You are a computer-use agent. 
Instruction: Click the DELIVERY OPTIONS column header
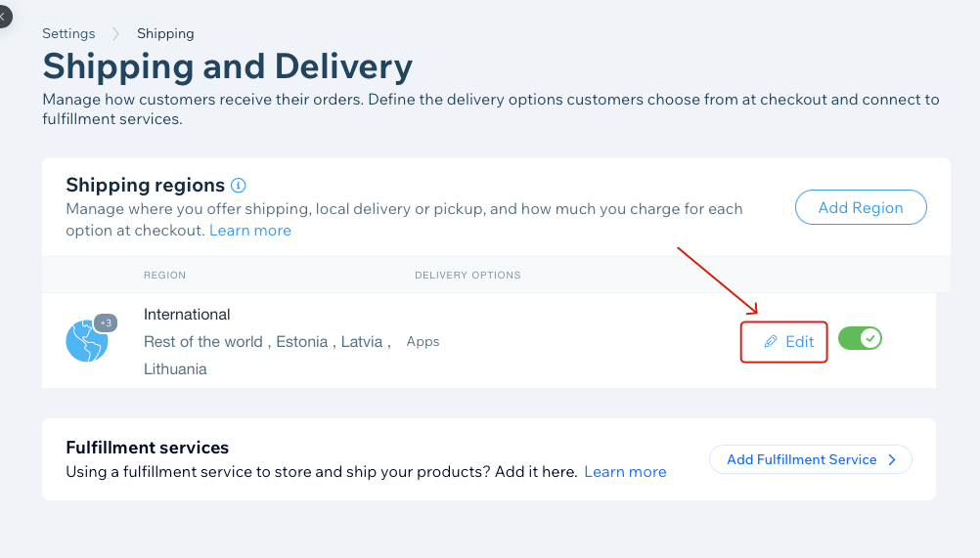pyautogui.click(x=468, y=275)
